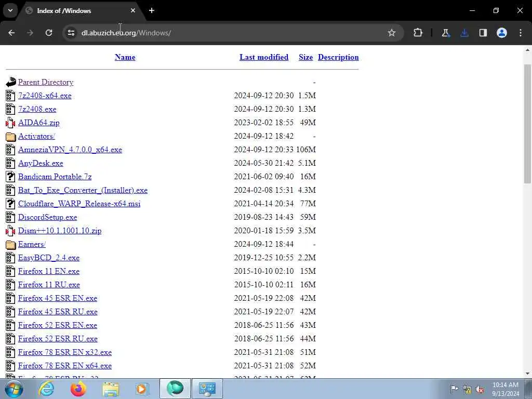Image resolution: width=532 pixels, height=399 pixels.
Task: Sort by the Size column header
Action: [x=305, y=57]
